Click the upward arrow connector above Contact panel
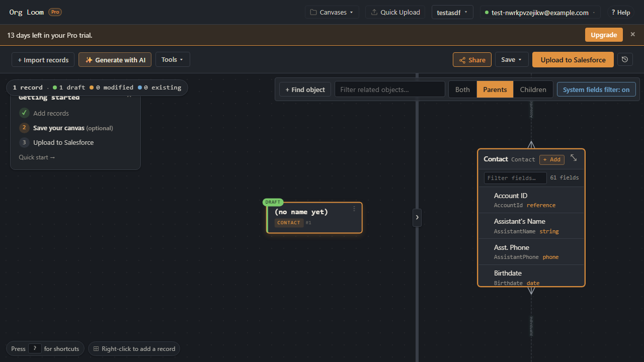Screen dimensions: 644x362 (x=531, y=145)
